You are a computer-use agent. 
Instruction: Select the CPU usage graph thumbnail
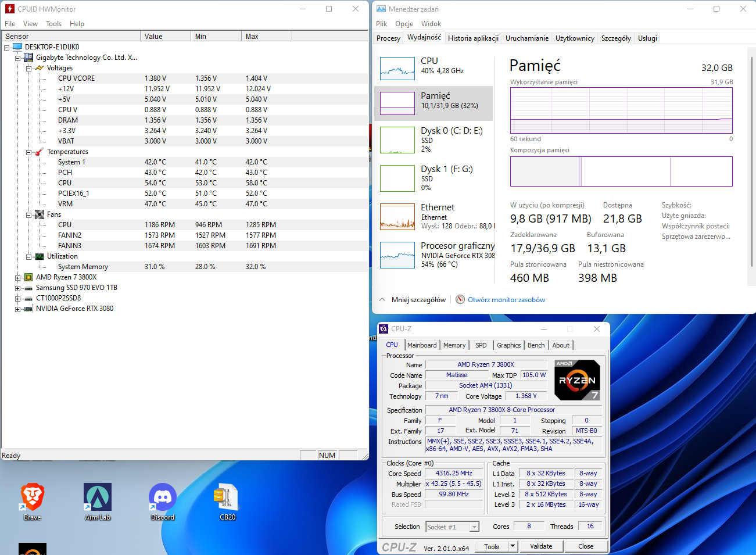coord(397,68)
